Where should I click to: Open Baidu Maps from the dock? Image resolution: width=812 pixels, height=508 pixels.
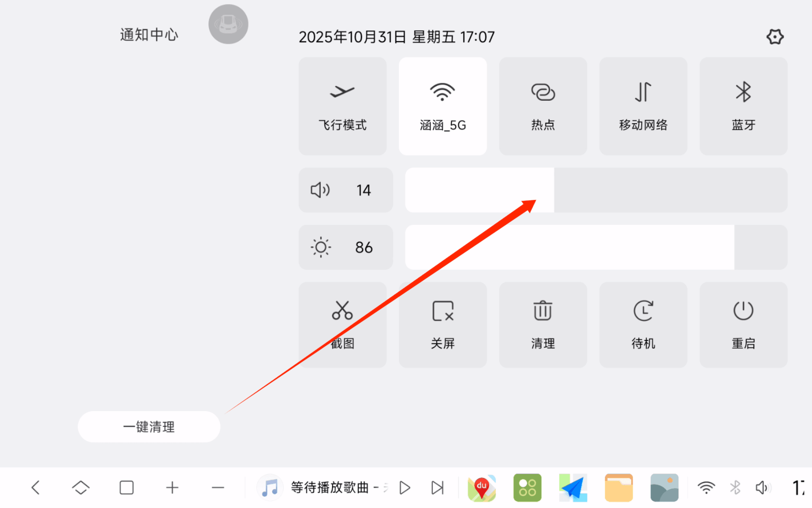[x=481, y=488]
